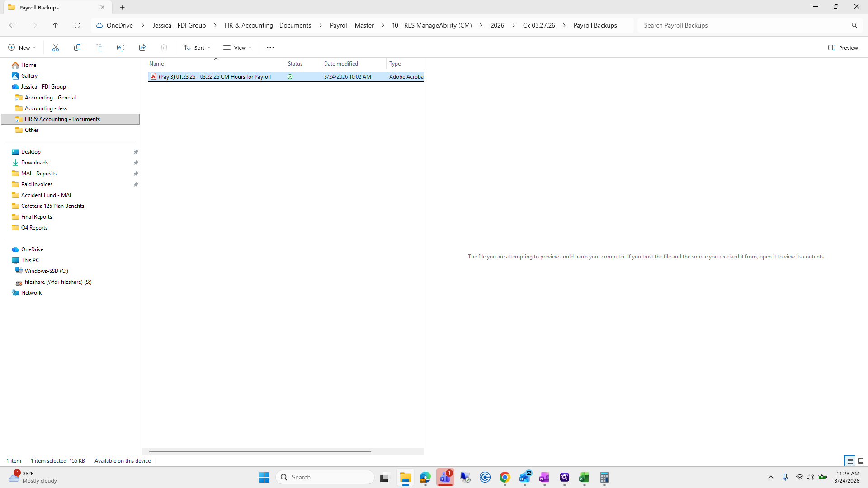
Task: Share the selected payroll backup
Action: 142,47
